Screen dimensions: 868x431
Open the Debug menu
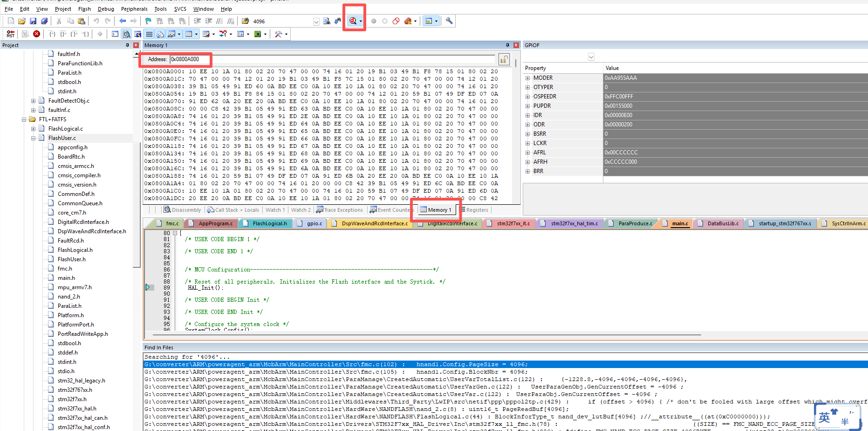[x=106, y=9]
